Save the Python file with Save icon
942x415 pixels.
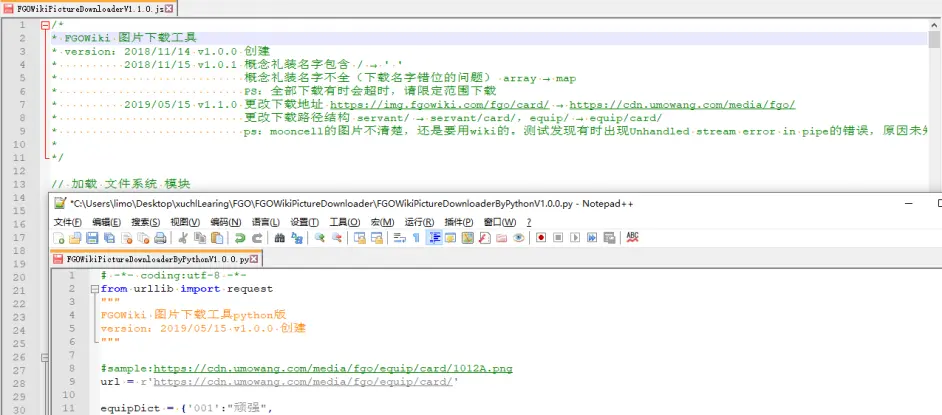tap(92, 238)
